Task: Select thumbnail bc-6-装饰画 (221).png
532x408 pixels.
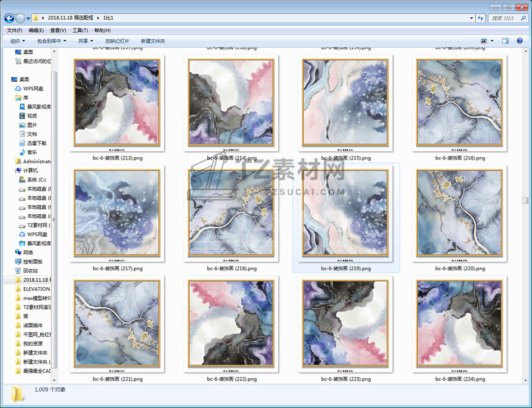Action: (117, 324)
